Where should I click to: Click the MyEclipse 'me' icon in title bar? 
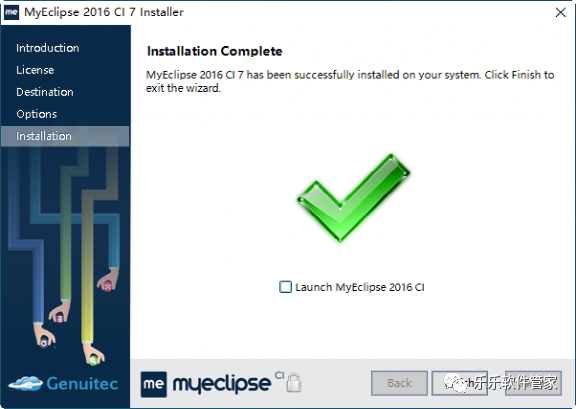pyautogui.click(x=11, y=12)
